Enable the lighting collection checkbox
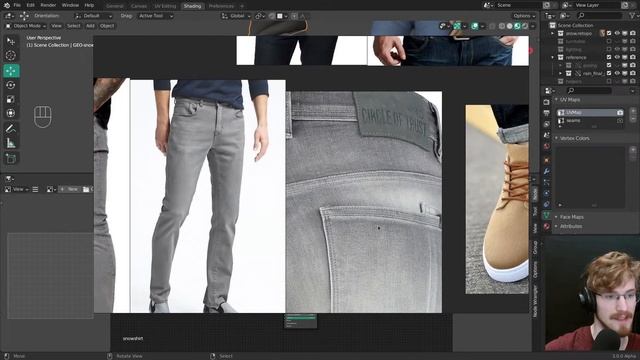Image resolution: width=640 pixels, height=360 pixels. tap(609, 49)
